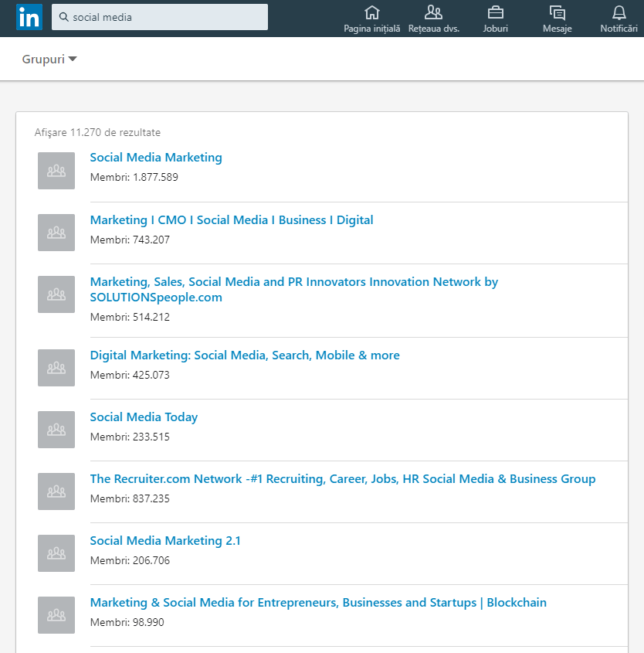Click the Grupuri dropdown arrow
The height and width of the screenshot is (653, 644).
point(73,58)
